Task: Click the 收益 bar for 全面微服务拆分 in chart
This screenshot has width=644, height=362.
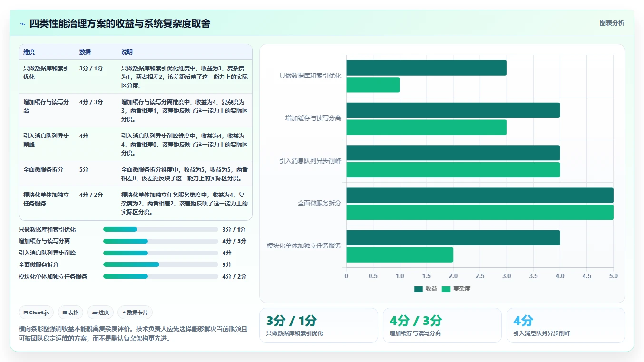Action: tap(480, 196)
